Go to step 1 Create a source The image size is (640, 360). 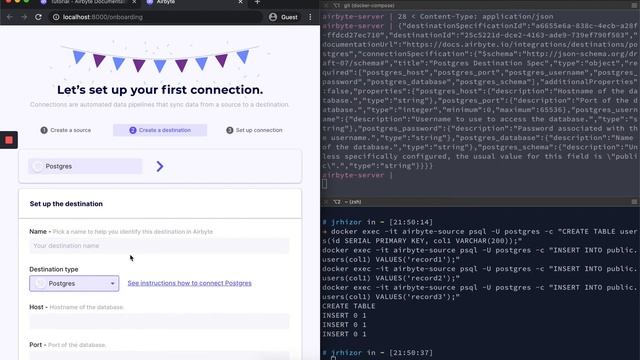pos(66,130)
